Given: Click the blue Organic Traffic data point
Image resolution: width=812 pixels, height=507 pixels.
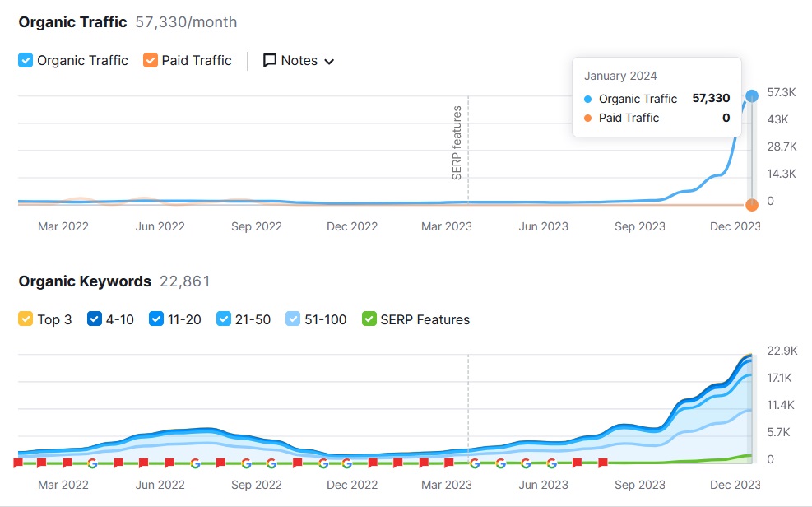Looking at the screenshot, I should pyautogui.click(x=752, y=96).
